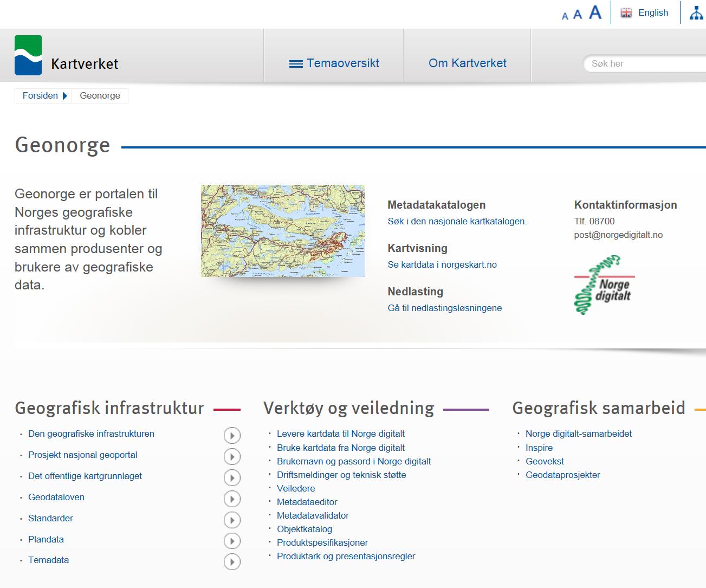Open the Veiledere link
This screenshot has height=588, width=706.
296,488
